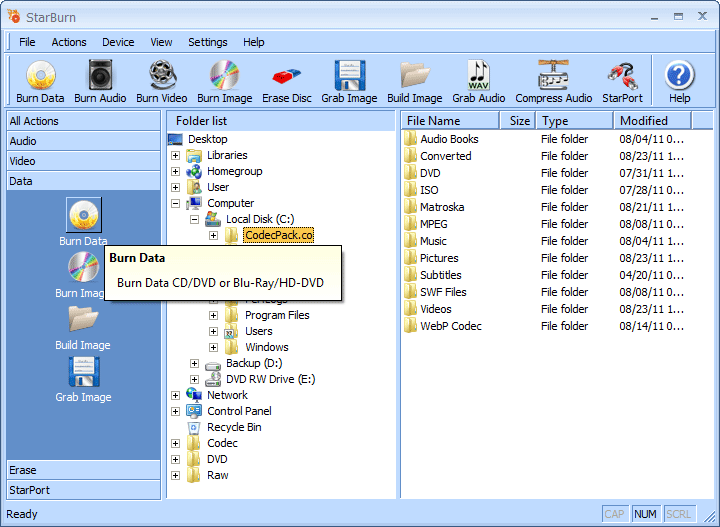Select the Raw folder in tree
Image resolution: width=720 pixels, height=527 pixels.
pyautogui.click(x=217, y=475)
